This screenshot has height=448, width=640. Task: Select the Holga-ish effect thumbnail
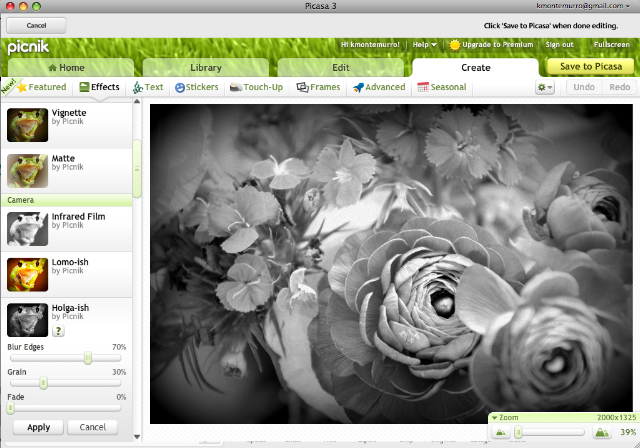point(27,320)
